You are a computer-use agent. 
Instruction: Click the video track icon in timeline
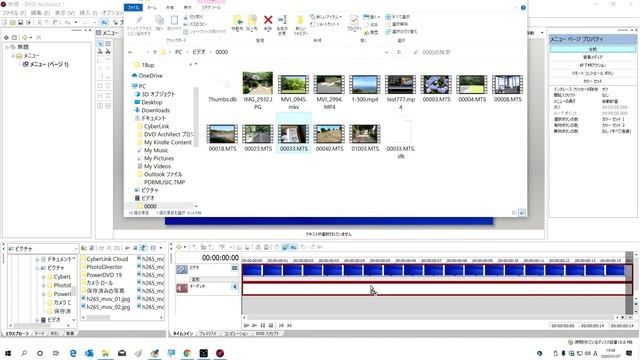point(182,269)
